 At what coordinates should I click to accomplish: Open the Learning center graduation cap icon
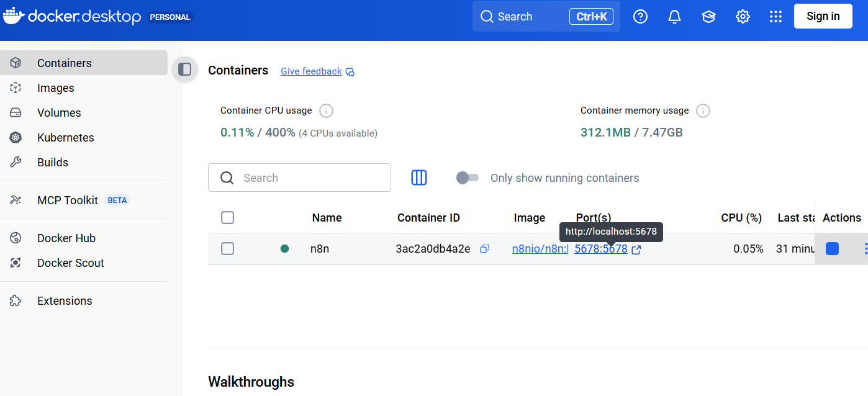pos(708,17)
